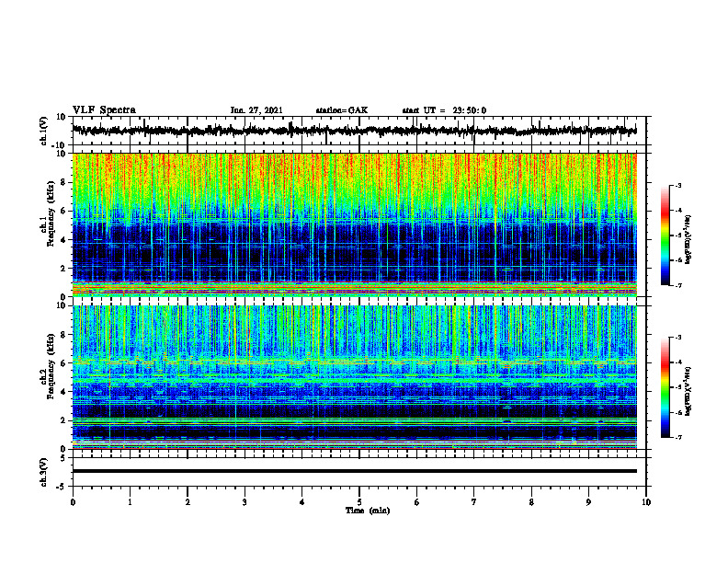Click the ch.1 voltage waveform trace
The width and height of the screenshot is (728, 563).
point(354,131)
